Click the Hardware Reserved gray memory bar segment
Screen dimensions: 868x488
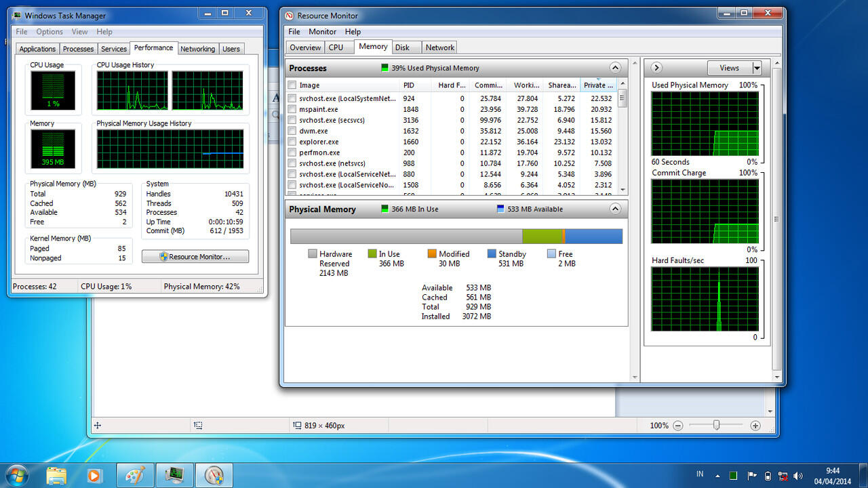coord(406,236)
